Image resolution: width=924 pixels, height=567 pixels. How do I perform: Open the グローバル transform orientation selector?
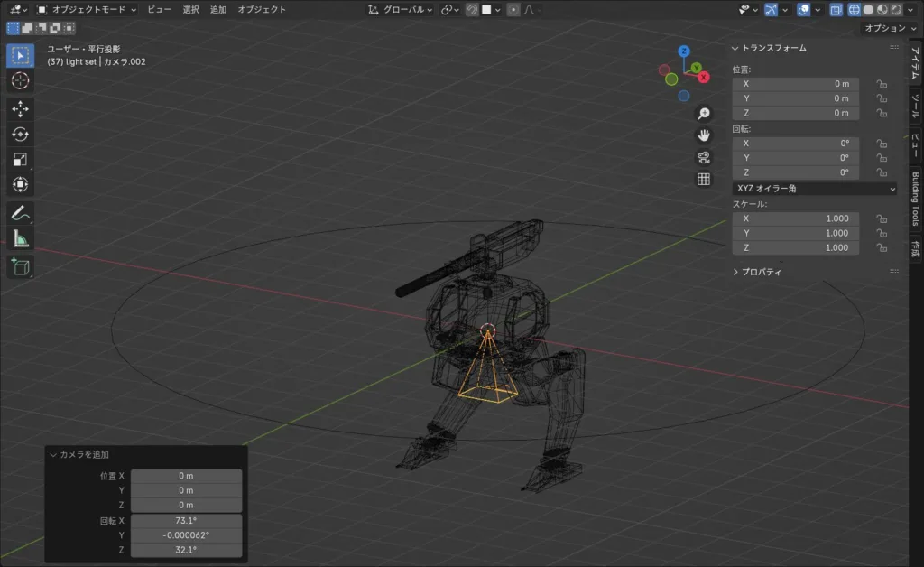click(x=401, y=9)
